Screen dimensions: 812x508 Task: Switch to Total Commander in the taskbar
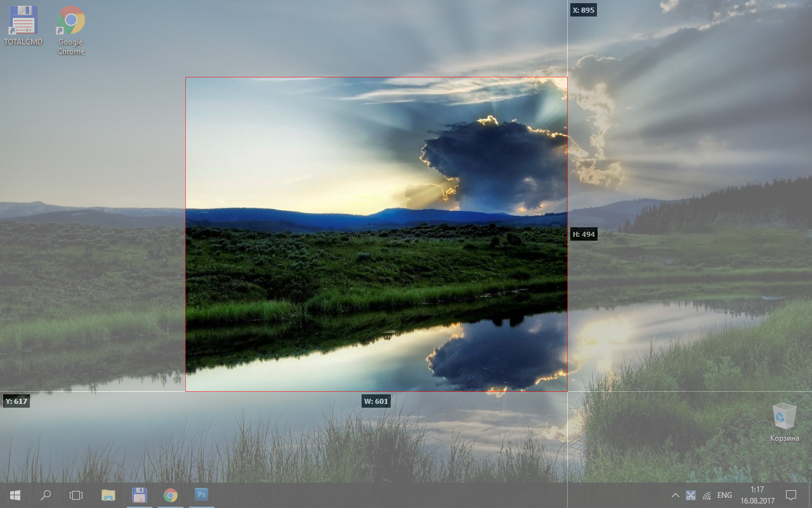[140, 495]
